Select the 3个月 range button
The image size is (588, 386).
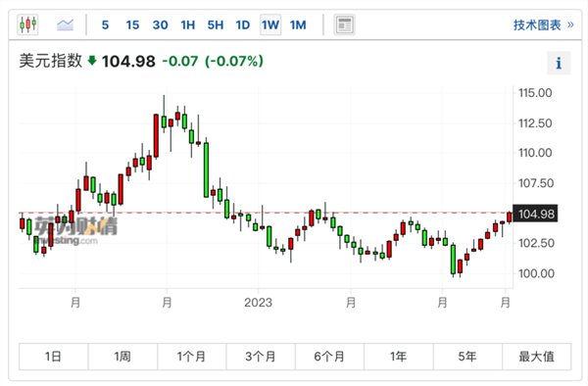coord(261,357)
